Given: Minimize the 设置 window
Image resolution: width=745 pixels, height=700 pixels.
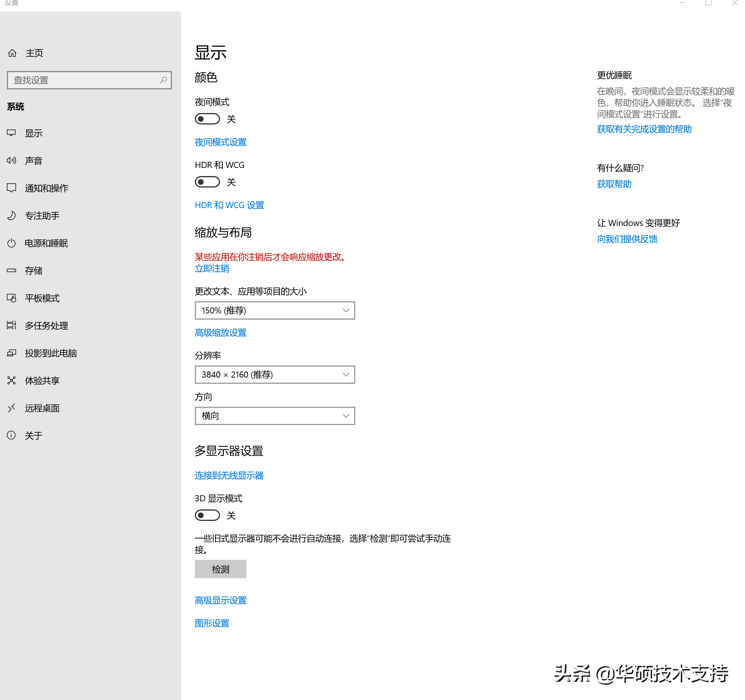Looking at the screenshot, I should (682, 3).
